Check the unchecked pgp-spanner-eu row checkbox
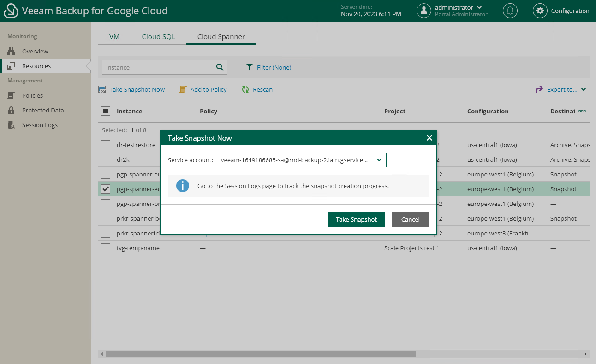The height and width of the screenshot is (364, 596). tap(106, 174)
